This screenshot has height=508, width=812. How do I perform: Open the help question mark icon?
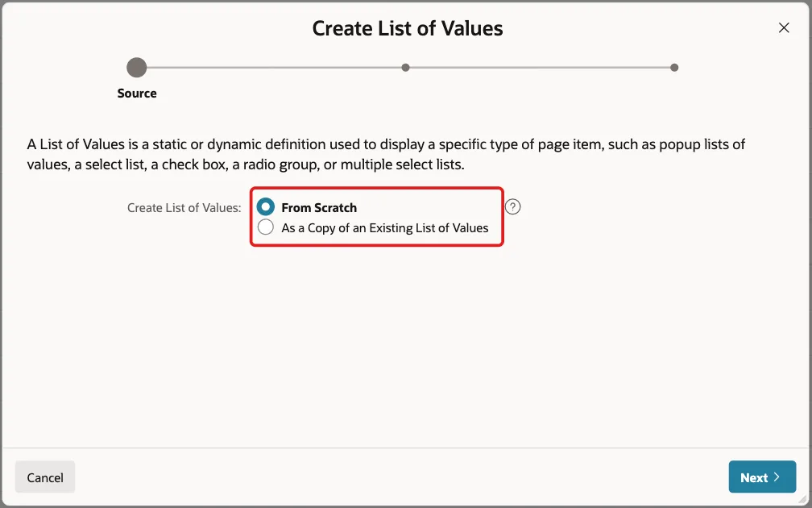coord(512,206)
